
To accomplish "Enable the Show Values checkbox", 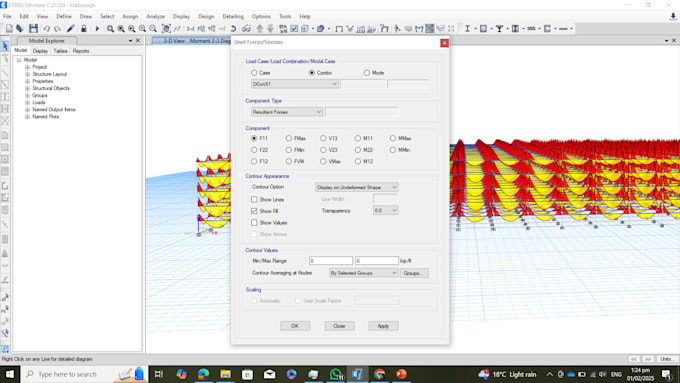I will (254, 223).
